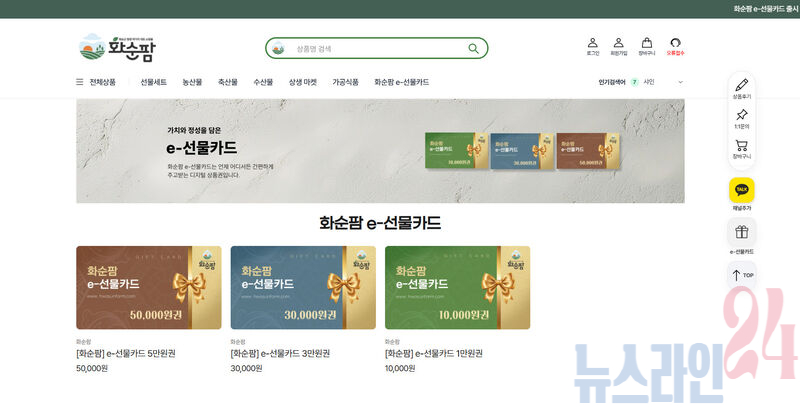Open 상품후기 pencil icon in sidebar
This screenshot has width=800, height=407.
click(x=741, y=85)
